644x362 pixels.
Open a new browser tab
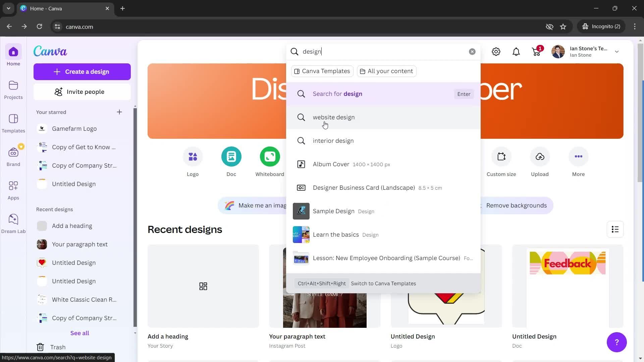point(123,8)
